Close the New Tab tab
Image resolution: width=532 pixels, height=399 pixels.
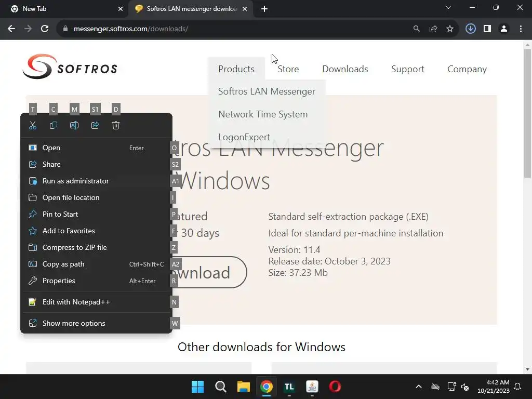pos(121,9)
